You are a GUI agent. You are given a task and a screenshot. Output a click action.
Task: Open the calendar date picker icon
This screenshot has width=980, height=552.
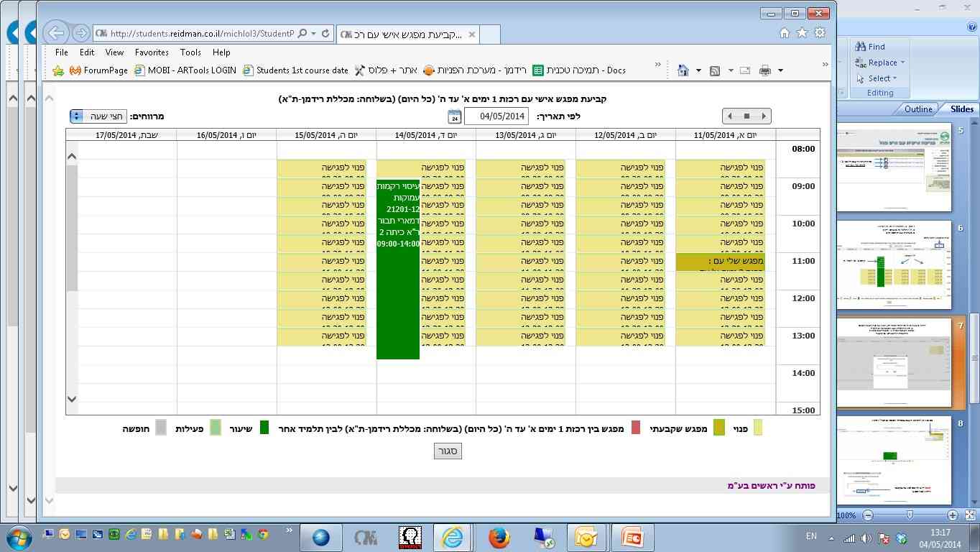pos(454,116)
